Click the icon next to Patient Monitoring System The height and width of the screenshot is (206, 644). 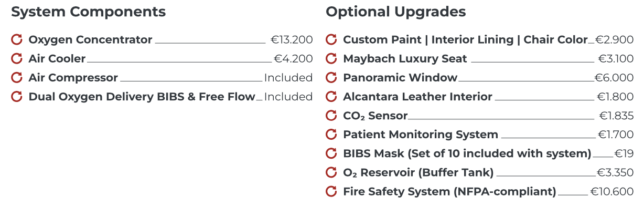(x=331, y=135)
